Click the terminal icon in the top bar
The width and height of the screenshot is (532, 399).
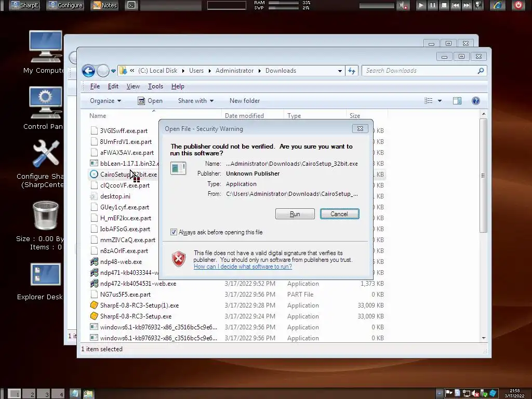[131, 5]
